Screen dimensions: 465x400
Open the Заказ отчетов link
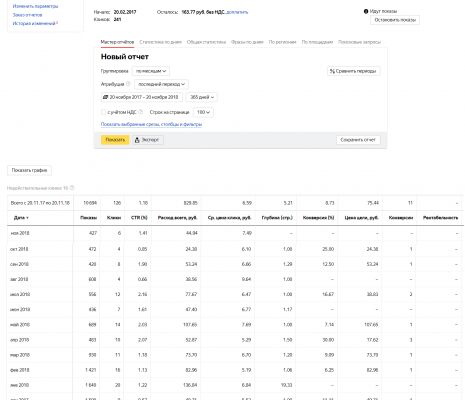27,15
